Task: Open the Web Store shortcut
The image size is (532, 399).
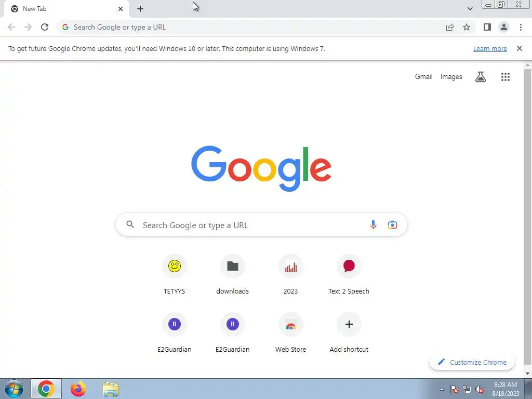Action: (291, 332)
